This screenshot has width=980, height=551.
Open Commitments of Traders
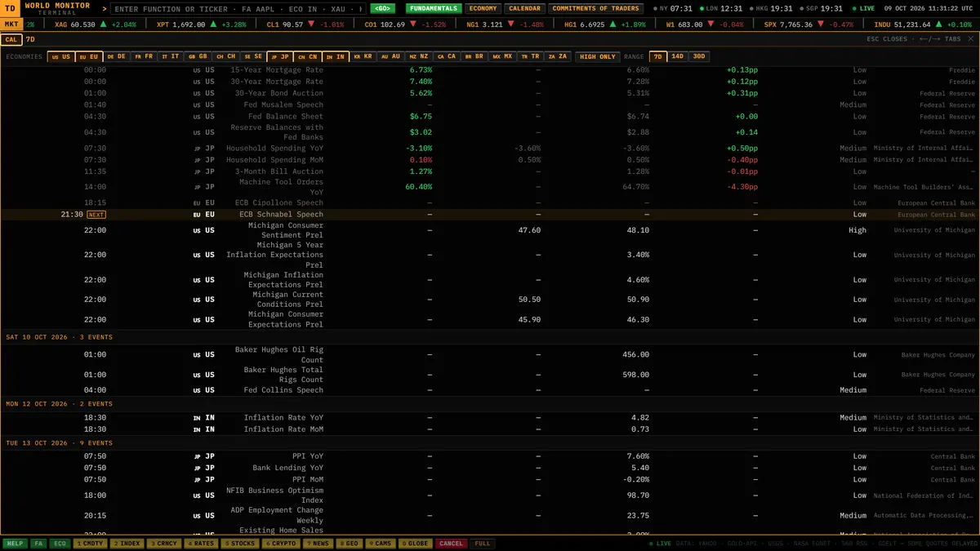point(596,9)
